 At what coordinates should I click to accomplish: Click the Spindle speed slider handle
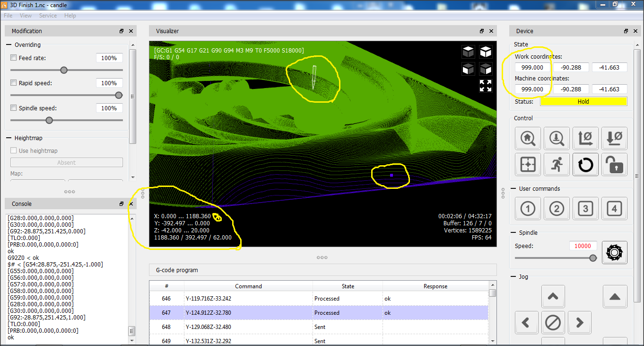point(593,258)
